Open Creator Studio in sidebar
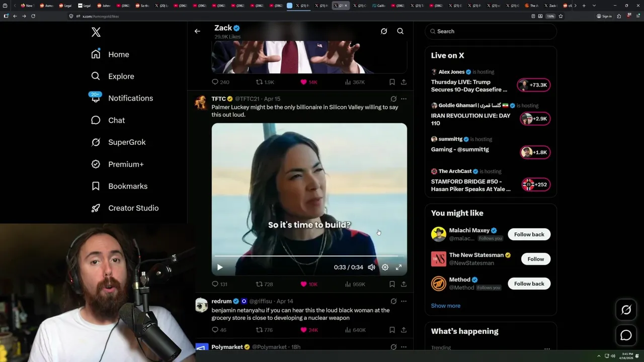 coord(125,208)
